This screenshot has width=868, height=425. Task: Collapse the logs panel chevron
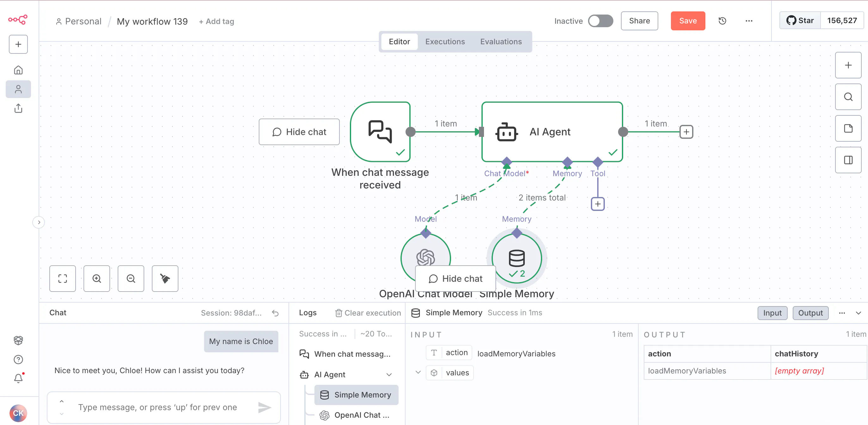(858, 313)
